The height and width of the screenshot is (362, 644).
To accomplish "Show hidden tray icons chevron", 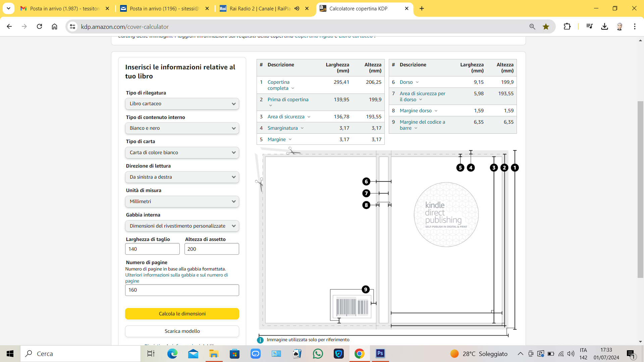I will 520,354.
